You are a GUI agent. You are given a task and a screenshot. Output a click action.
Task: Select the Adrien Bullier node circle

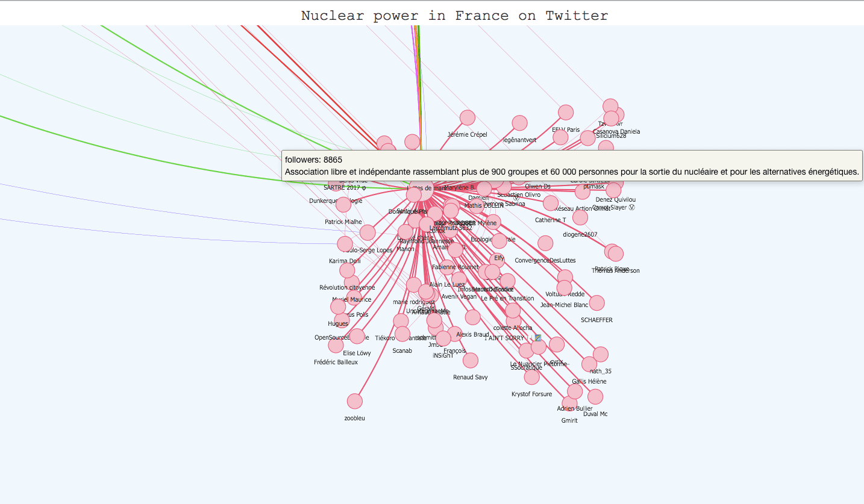click(x=575, y=391)
